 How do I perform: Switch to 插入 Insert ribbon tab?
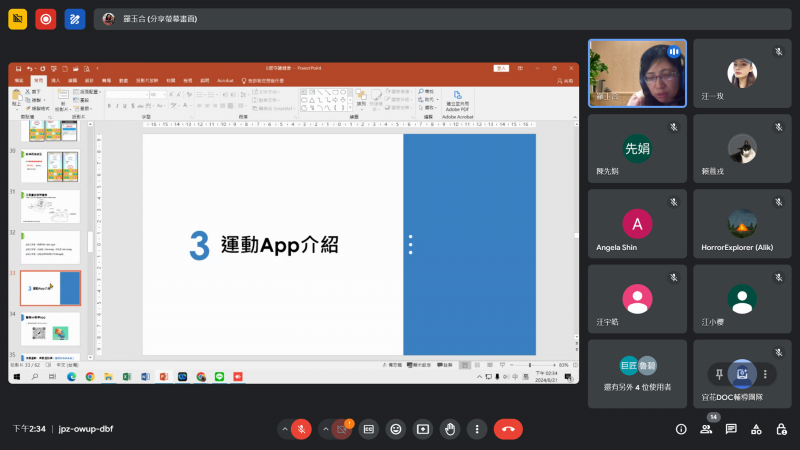pyautogui.click(x=55, y=81)
